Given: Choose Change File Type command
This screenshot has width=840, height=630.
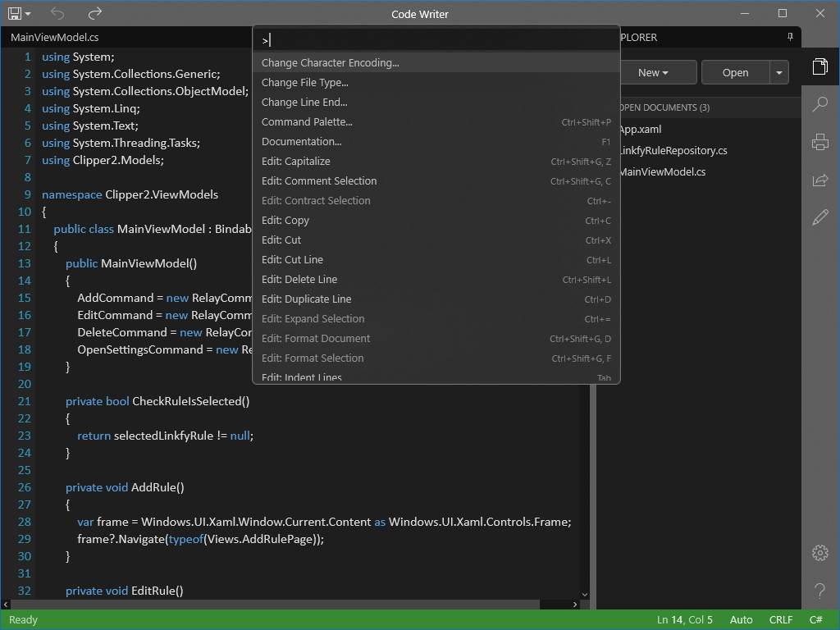Looking at the screenshot, I should click(x=436, y=83).
